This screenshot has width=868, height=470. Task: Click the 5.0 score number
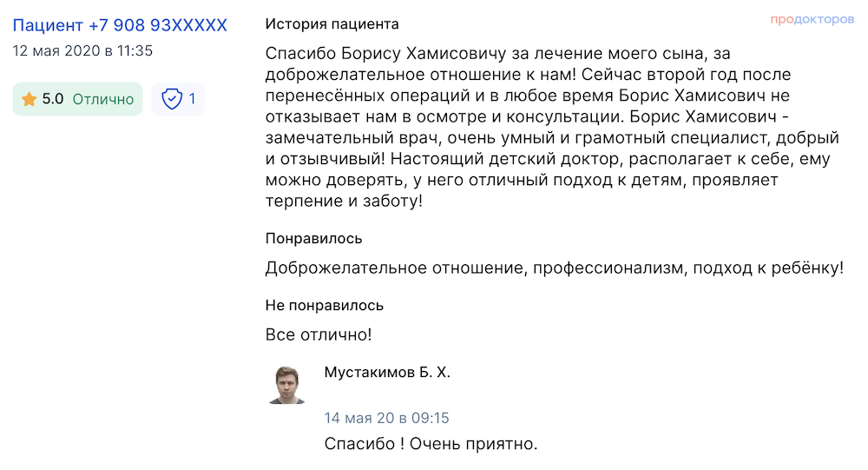pyautogui.click(x=53, y=99)
